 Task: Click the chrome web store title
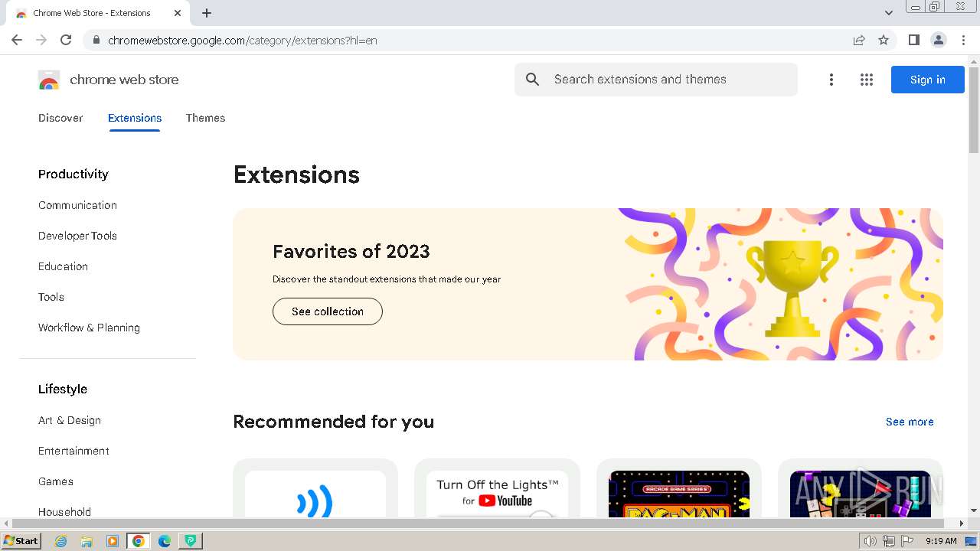(x=124, y=80)
